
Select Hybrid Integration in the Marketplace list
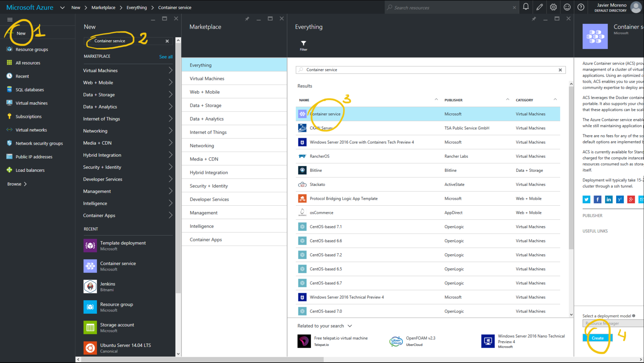click(234, 172)
